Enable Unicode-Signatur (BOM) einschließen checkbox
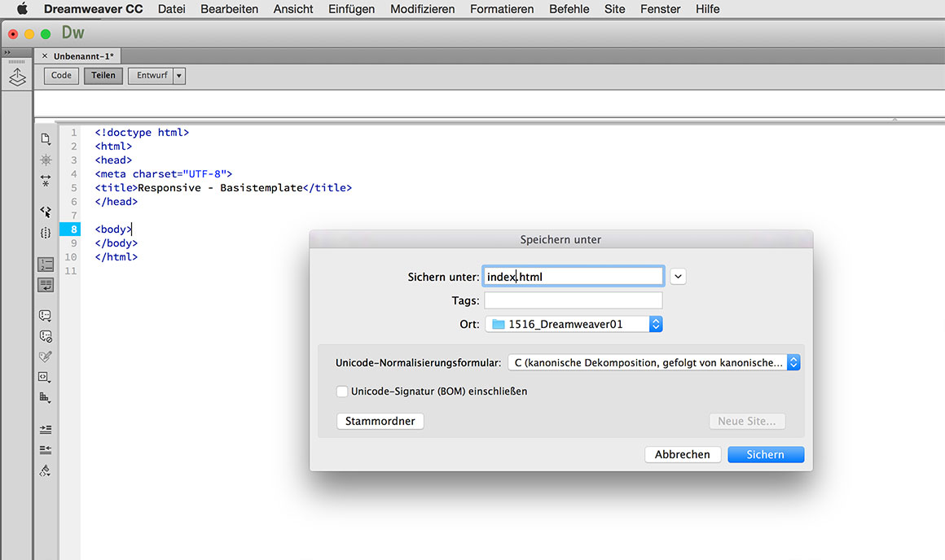The height and width of the screenshot is (560, 945). (342, 392)
